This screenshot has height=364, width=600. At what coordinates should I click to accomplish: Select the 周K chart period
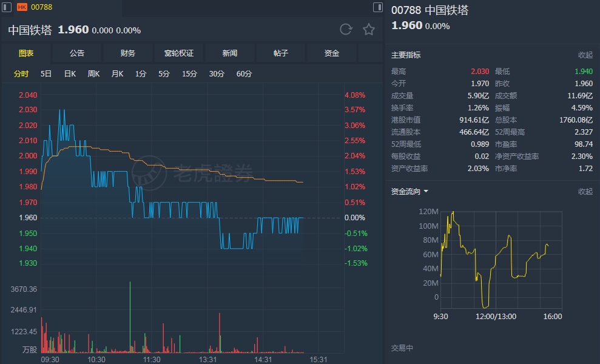click(x=93, y=74)
